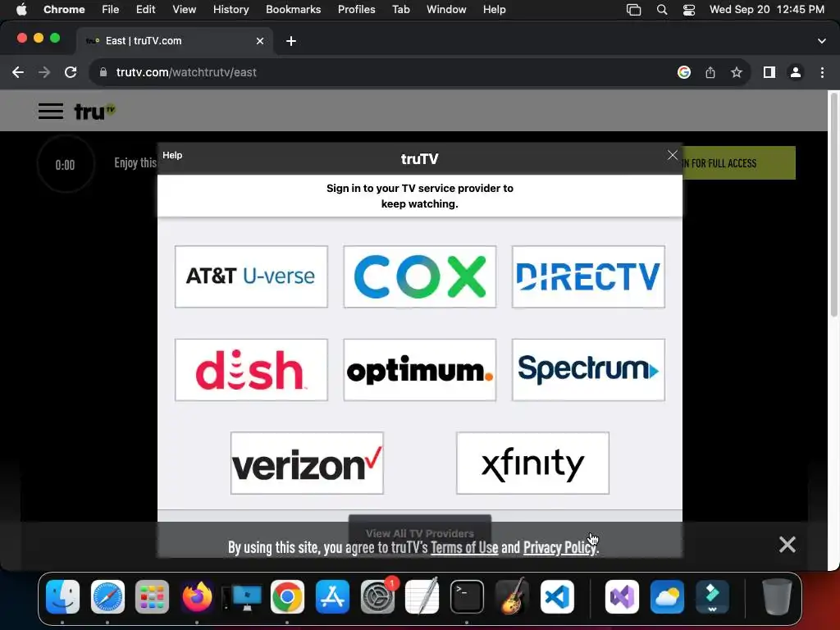
Task: Open the History menu
Action: click(231, 9)
